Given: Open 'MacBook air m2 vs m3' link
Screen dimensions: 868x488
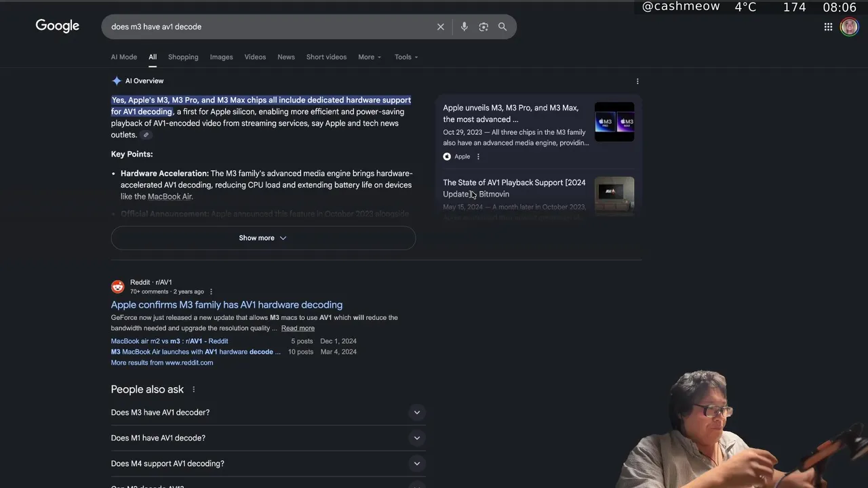Looking at the screenshot, I should point(170,341).
